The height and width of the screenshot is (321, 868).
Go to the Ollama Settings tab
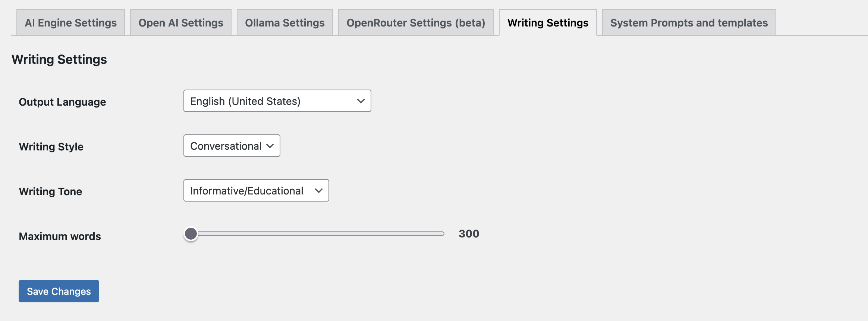point(285,23)
